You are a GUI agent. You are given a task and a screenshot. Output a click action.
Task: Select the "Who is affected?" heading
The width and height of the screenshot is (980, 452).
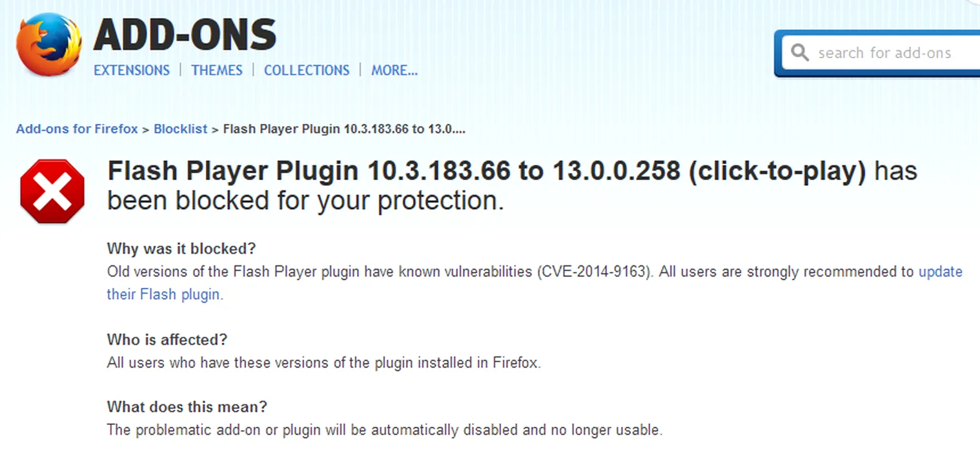tap(167, 340)
